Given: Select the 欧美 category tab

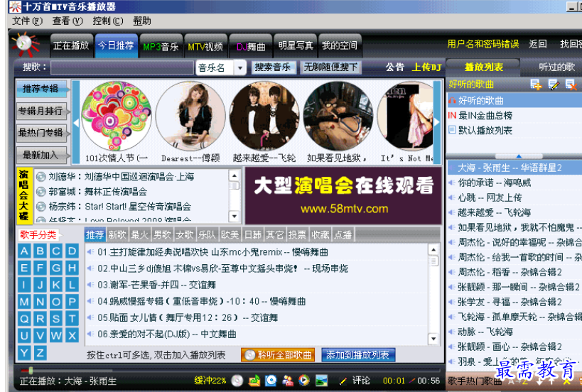Looking at the screenshot, I should (x=230, y=235).
